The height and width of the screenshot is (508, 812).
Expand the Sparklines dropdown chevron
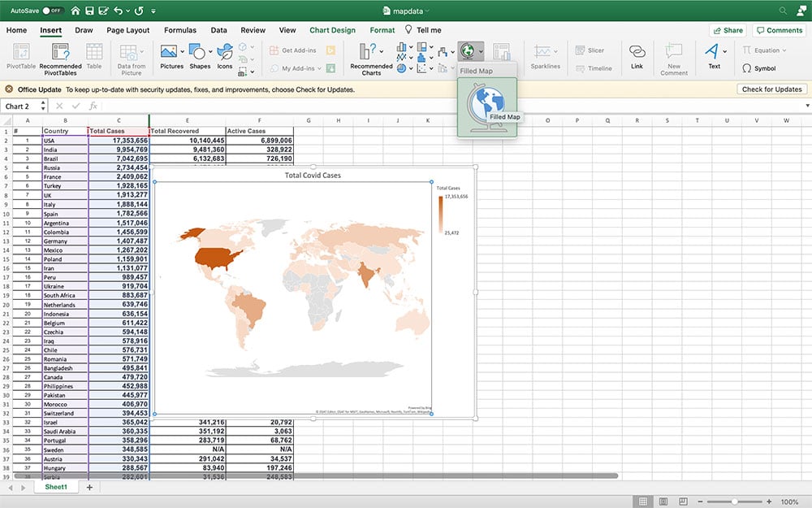tap(555, 51)
